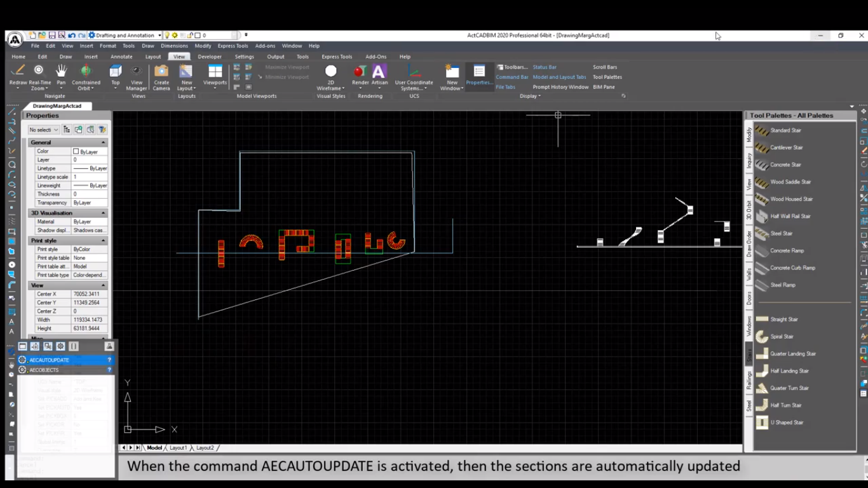The height and width of the screenshot is (488, 868).
Task: Open the Express Tools menu
Action: click(x=233, y=46)
